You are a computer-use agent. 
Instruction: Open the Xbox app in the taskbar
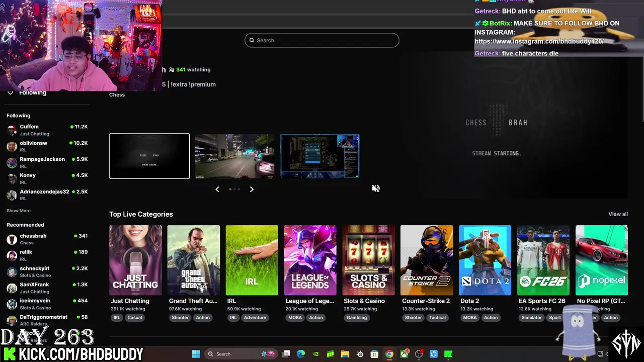[x=404, y=354]
